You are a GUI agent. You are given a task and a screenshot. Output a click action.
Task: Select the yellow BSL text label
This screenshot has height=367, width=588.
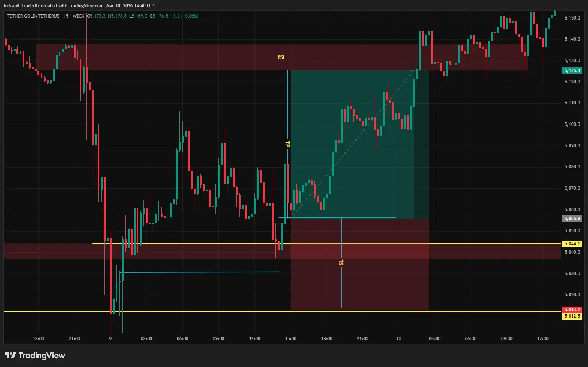[x=282, y=57]
